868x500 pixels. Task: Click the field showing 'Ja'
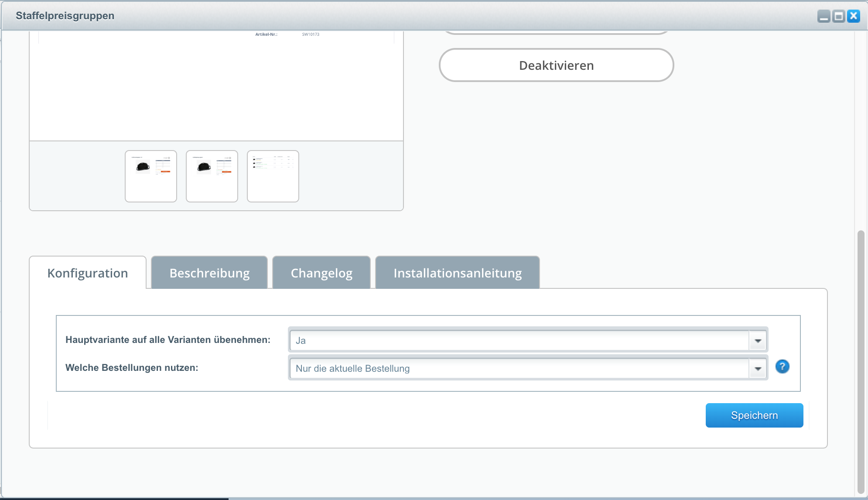(519, 341)
